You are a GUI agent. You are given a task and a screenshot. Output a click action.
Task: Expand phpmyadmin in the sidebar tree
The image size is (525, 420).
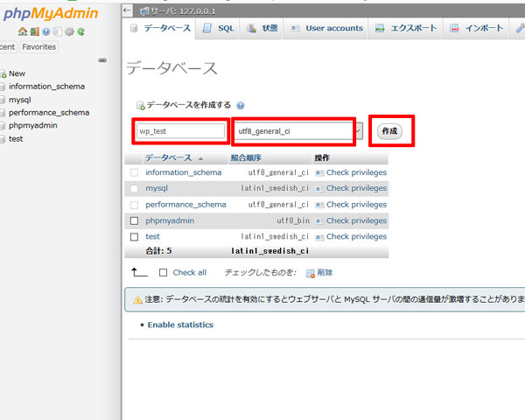3,126
